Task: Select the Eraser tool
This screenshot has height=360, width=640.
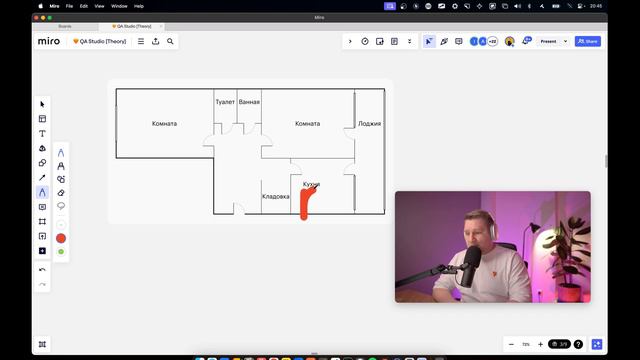Action: coord(61,193)
